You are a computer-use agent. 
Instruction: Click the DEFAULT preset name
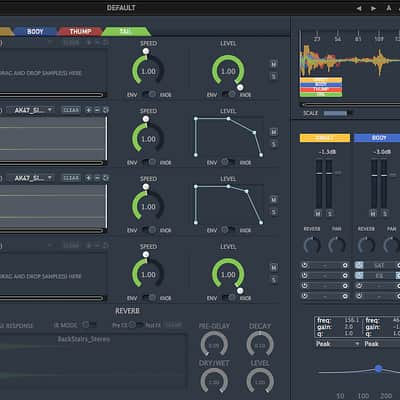(121, 8)
